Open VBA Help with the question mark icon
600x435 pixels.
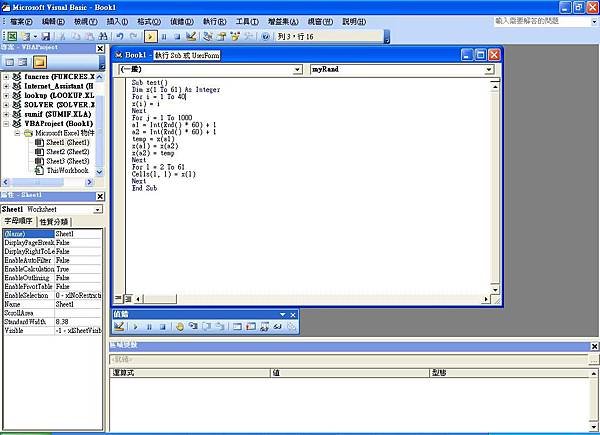(266, 36)
